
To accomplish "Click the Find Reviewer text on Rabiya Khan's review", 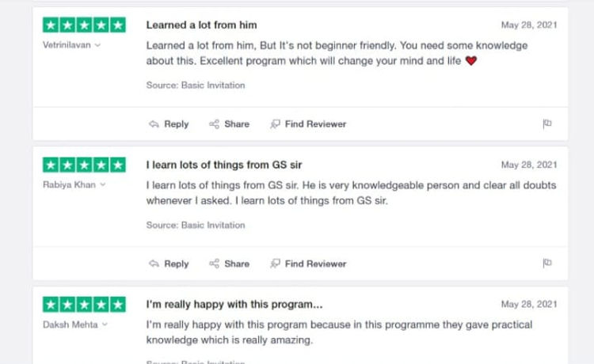I will (315, 264).
